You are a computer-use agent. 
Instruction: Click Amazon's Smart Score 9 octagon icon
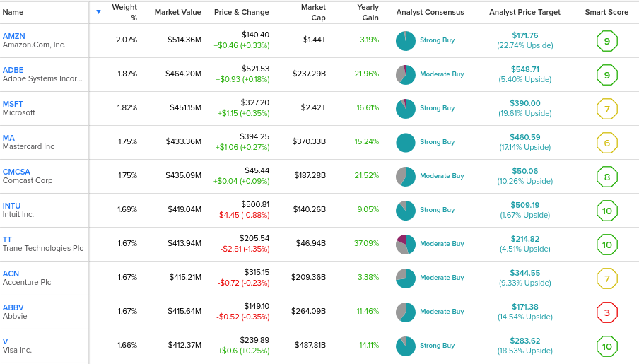coord(606,41)
